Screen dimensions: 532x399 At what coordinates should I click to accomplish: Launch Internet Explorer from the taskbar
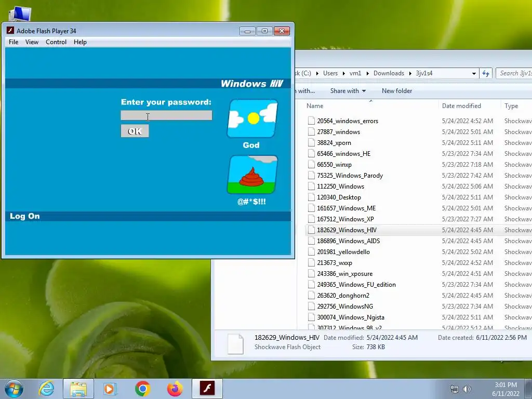point(46,389)
